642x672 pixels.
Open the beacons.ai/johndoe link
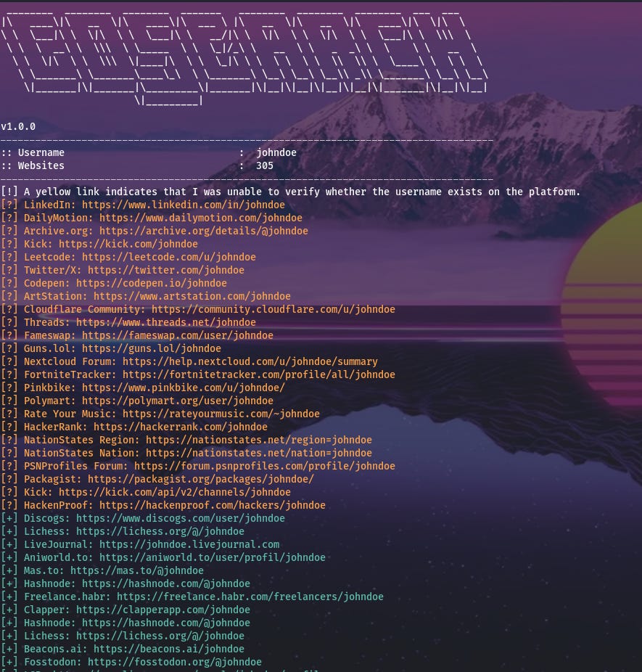(169, 650)
